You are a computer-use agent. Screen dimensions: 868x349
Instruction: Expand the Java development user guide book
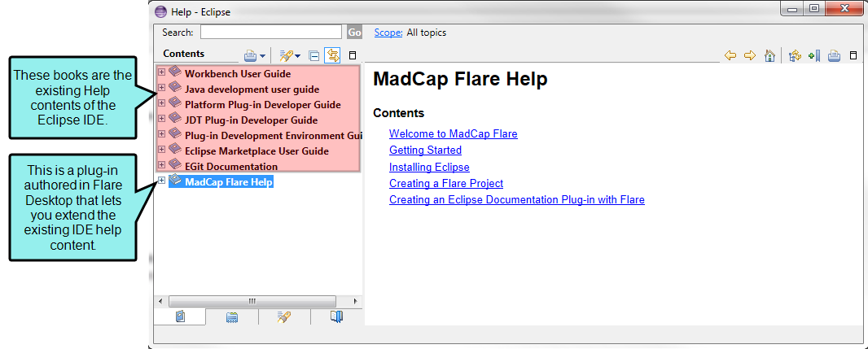[161, 87]
